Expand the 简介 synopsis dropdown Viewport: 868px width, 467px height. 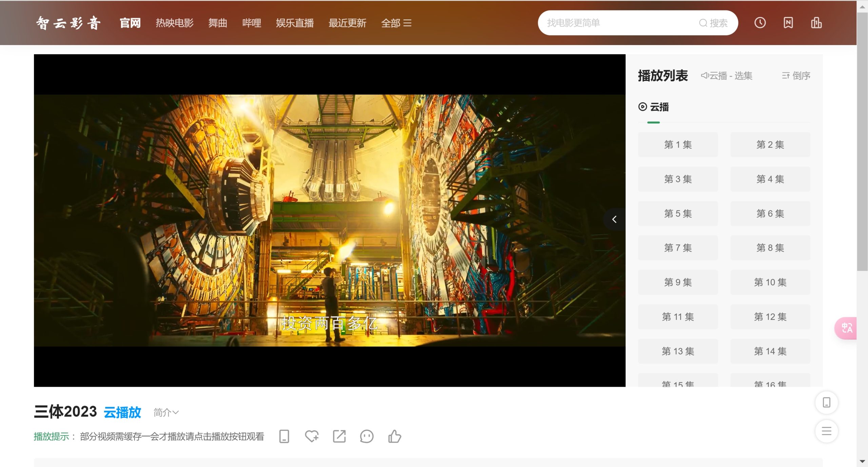tap(166, 412)
